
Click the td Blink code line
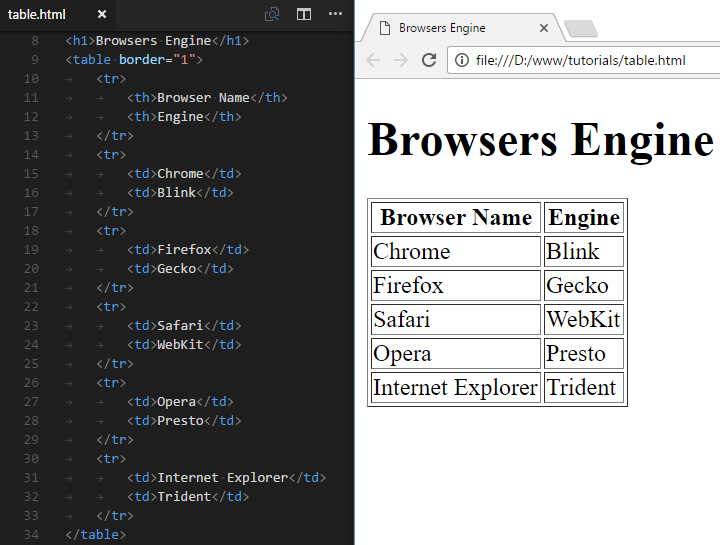(180, 192)
